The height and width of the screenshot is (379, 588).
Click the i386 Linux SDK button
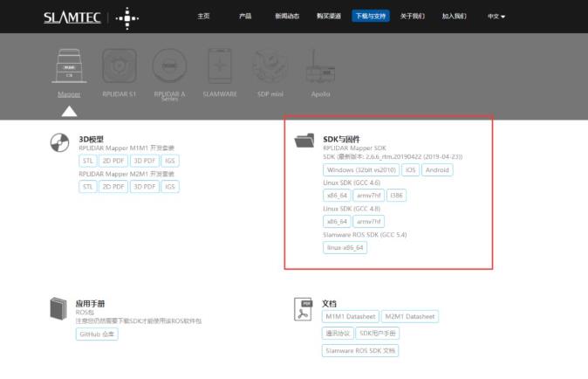coord(396,196)
